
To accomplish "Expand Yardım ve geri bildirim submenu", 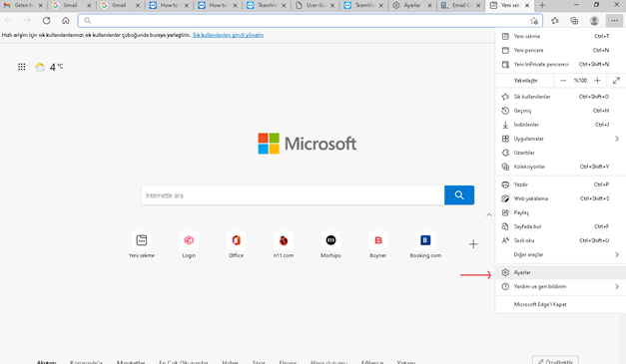I will coord(560,286).
